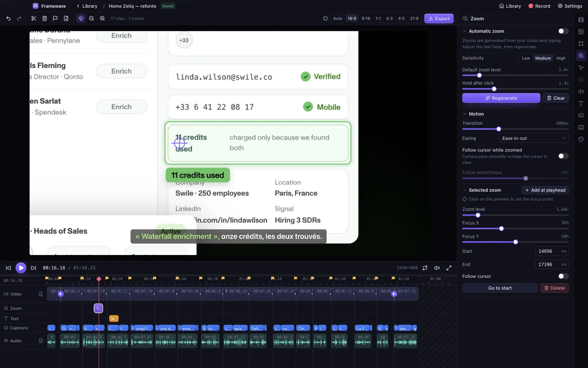
Task: Open the cursor settings panel in sidebar
Action: pos(581,68)
